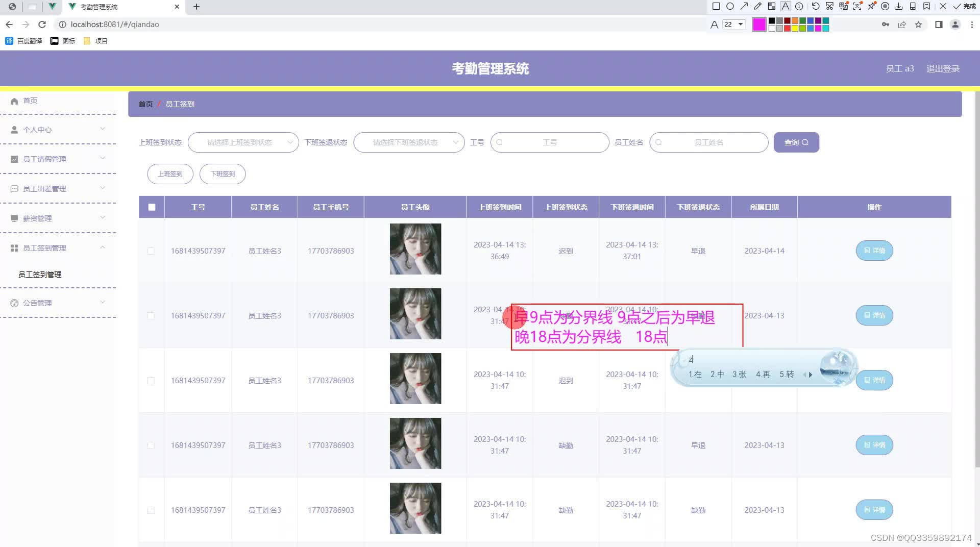
Task: Pick the yellow color swatch
Action: coord(795,29)
